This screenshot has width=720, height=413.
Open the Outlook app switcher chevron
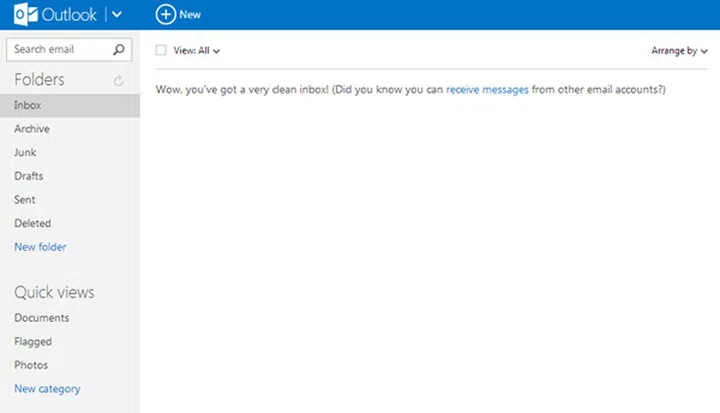click(x=117, y=15)
